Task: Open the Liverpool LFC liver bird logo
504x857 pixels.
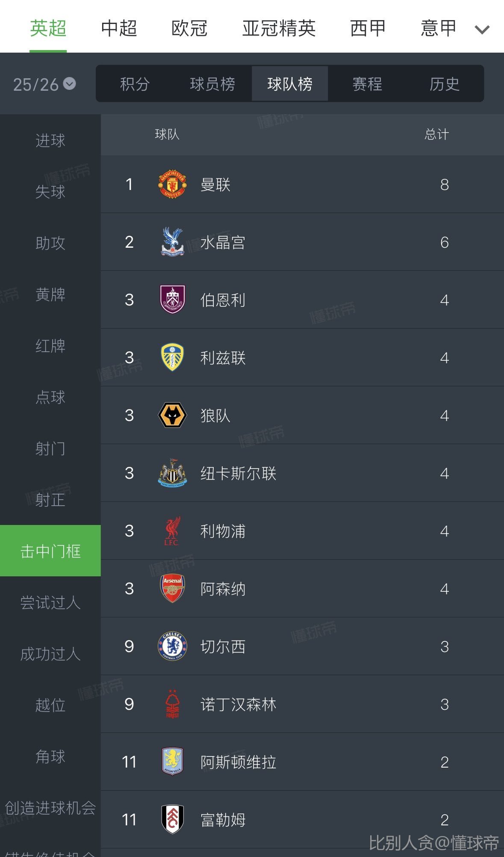Action: (172, 531)
